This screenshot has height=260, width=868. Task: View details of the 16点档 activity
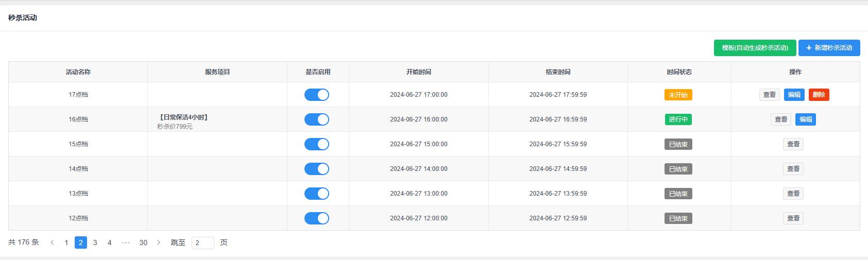point(780,119)
